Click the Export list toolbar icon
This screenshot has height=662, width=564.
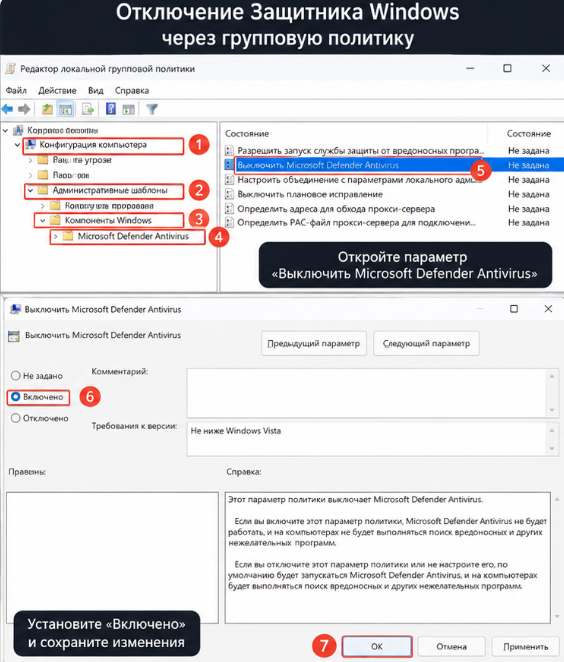point(88,109)
